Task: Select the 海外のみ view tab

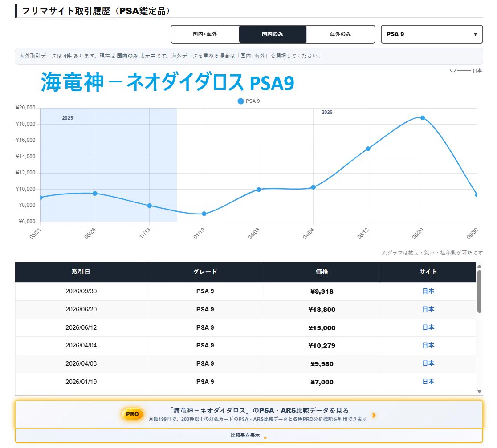Action: point(340,34)
